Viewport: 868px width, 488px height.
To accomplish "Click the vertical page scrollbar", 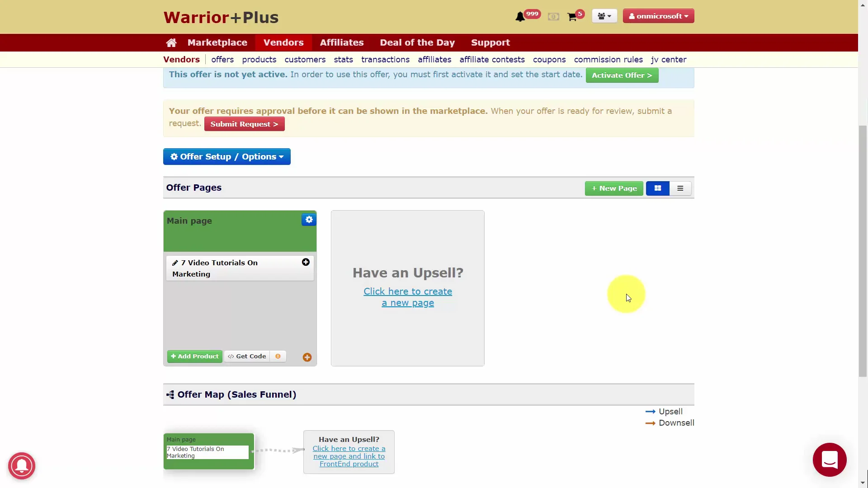I will (863, 251).
